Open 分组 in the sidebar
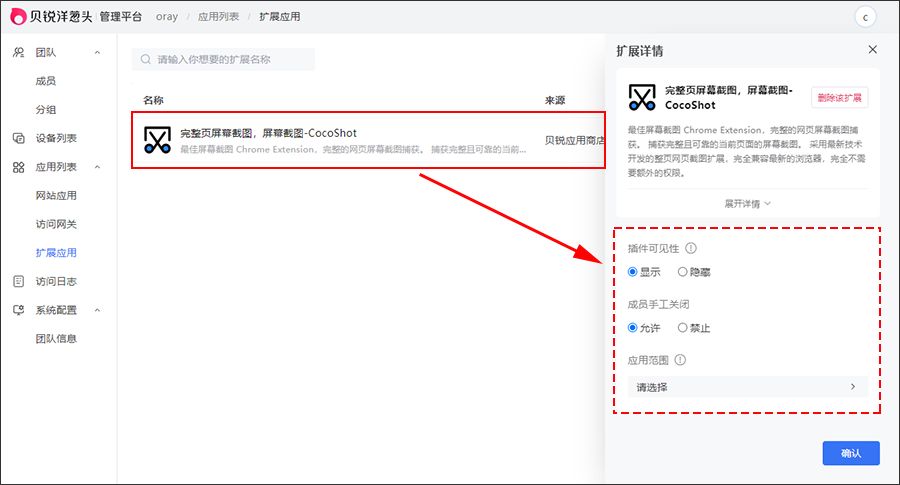 [46, 110]
